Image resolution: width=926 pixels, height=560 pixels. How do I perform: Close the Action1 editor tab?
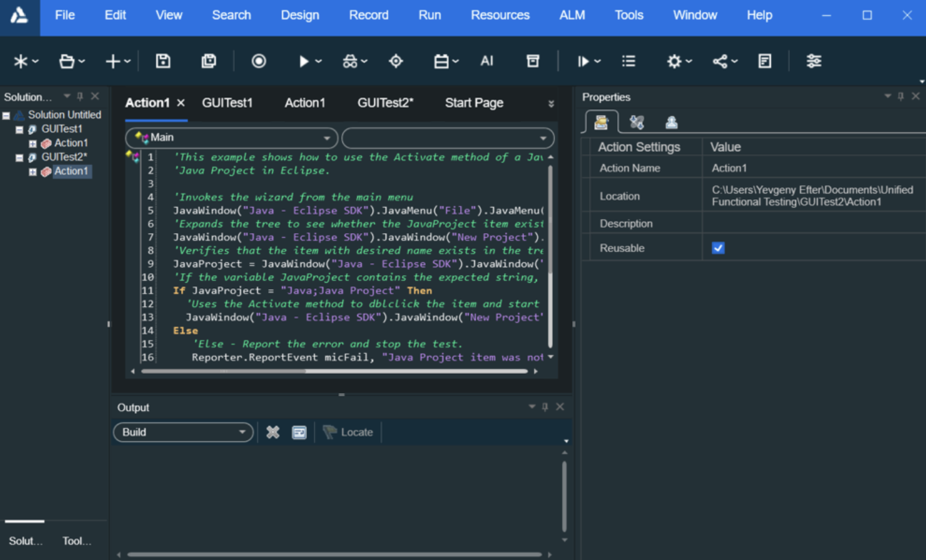pos(180,103)
